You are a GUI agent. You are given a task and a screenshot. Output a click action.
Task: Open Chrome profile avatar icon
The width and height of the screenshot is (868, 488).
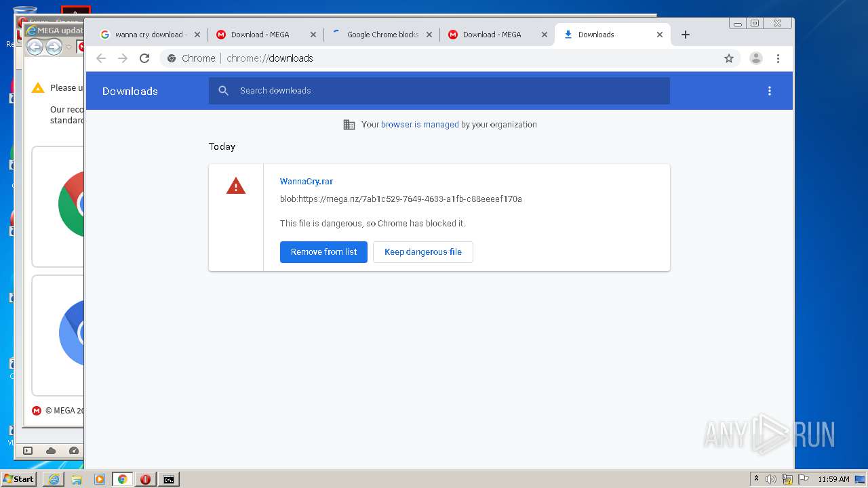coord(755,58)
